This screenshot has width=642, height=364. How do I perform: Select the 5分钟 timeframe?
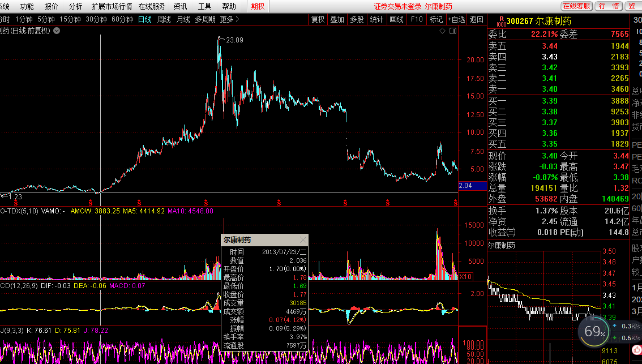(x=46, y=19)
